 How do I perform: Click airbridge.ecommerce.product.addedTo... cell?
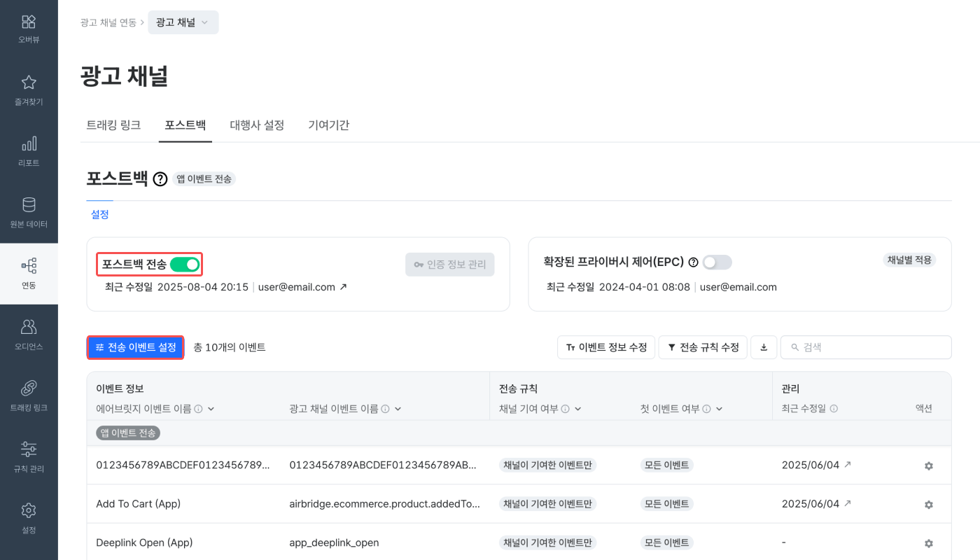tap(385, 504)
